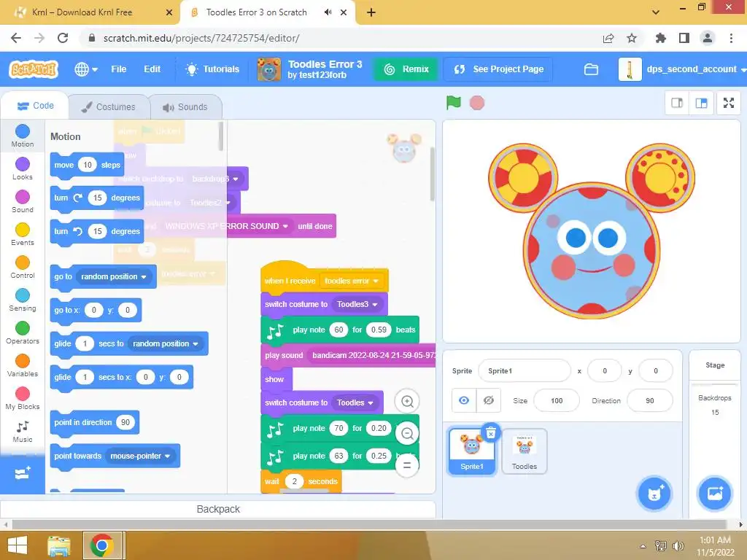Click the 90 value in point in direction
Image resolution: width=747 pixels, height=560 pixels.
pos(125,422)
